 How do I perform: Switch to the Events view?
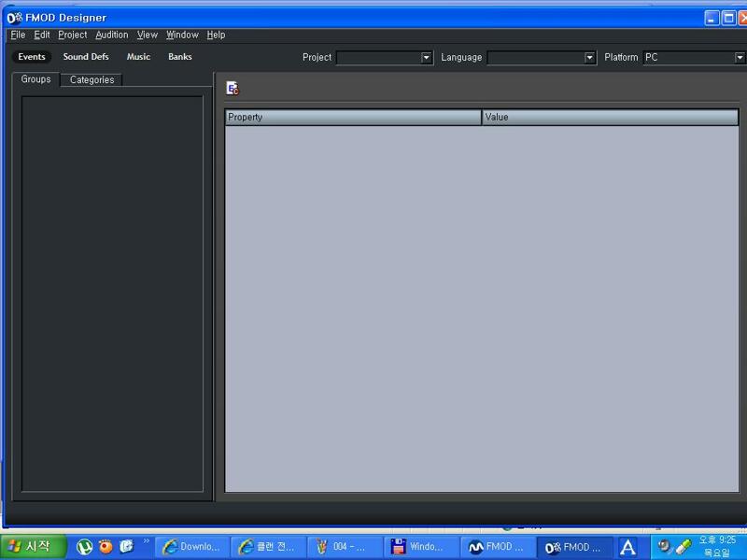tap(32, 57)
